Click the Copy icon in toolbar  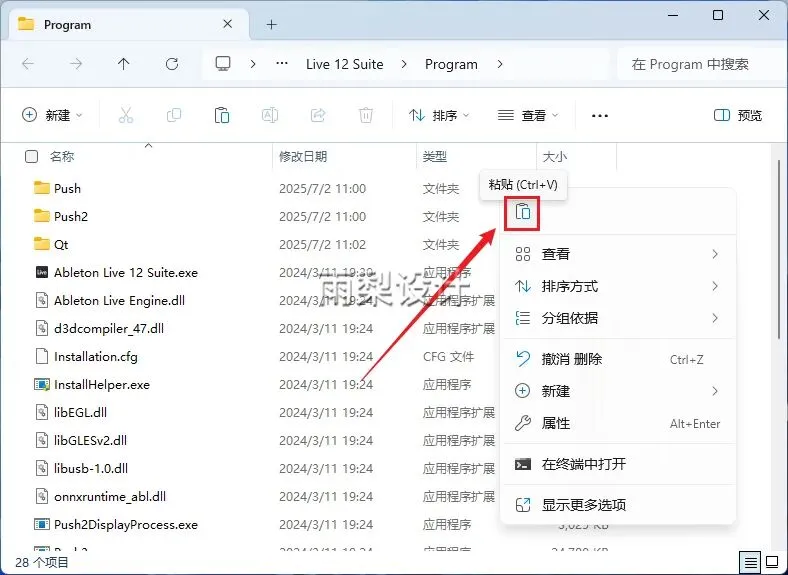pos(174,115)
